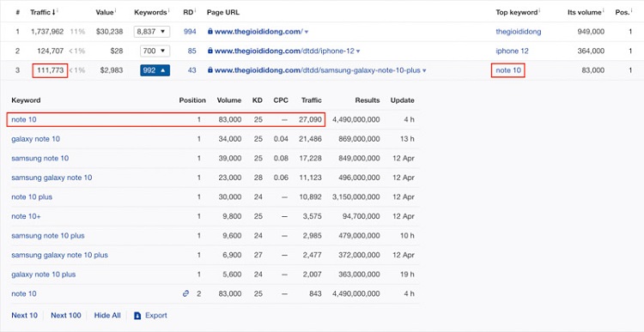This screenshot has width=644, height=332.
Task: Open referring domains count 43
Action: (x=191, y=70)
